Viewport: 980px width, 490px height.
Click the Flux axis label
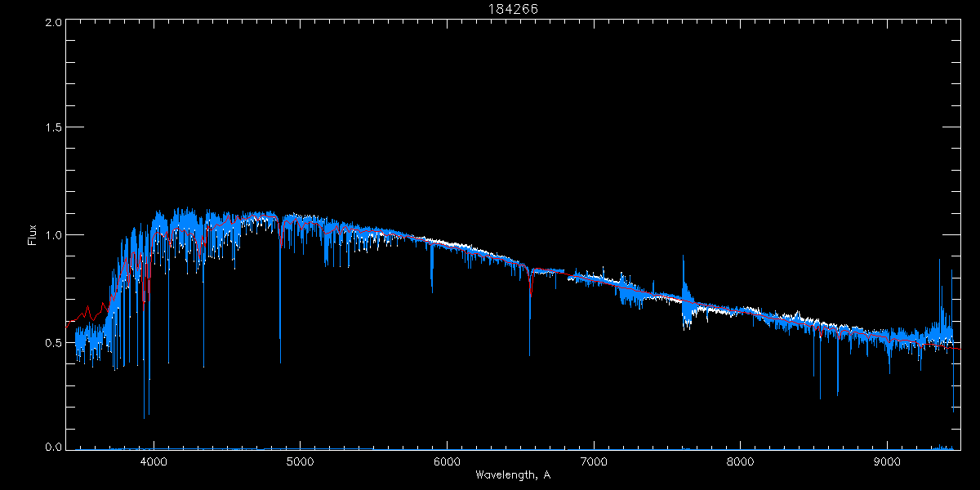pyautogui.click(x=33, y=235)
